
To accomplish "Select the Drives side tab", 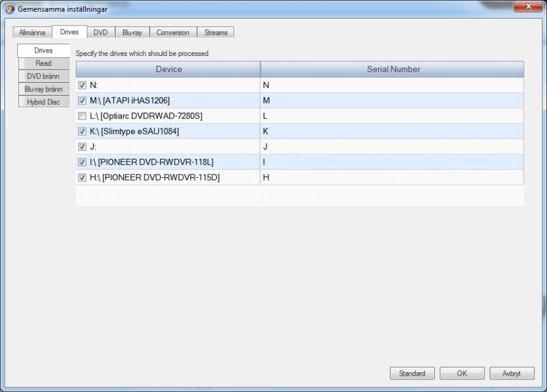I will tap(43, 51).
